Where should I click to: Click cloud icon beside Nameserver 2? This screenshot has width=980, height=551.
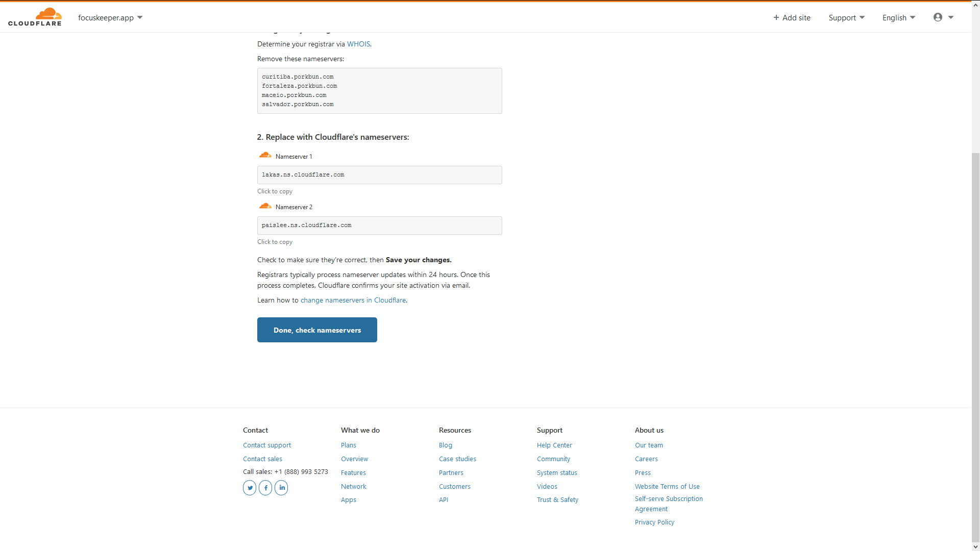[x=265, y=206]
